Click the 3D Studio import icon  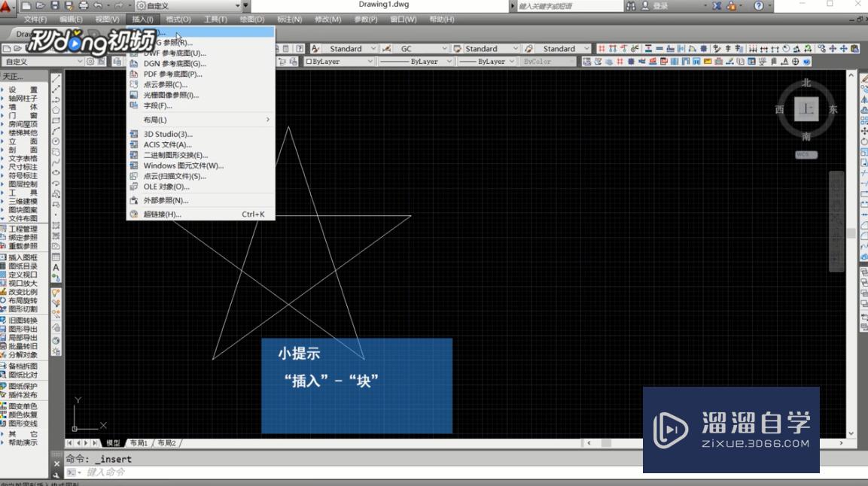click(x=134, y=134)
